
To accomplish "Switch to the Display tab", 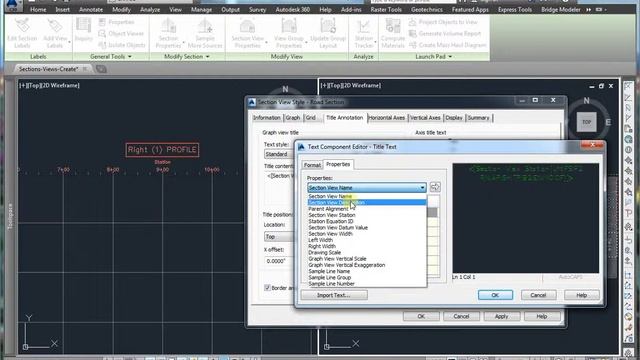I will [454, 118].
